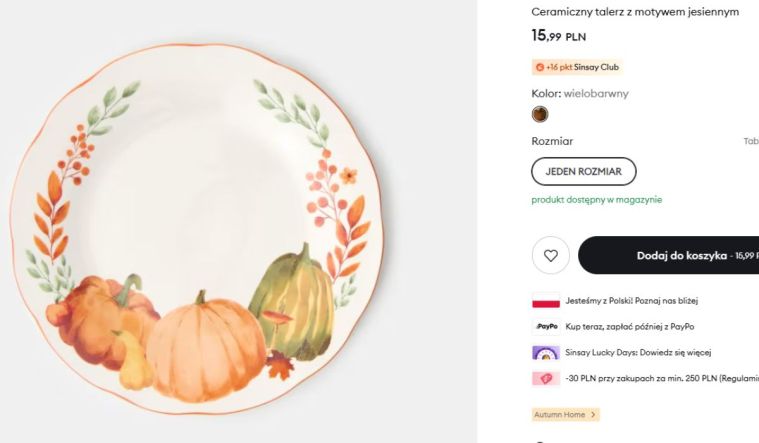759x443 pixels.
Task: Click the Polish flag icon
Action: (546, 301)
